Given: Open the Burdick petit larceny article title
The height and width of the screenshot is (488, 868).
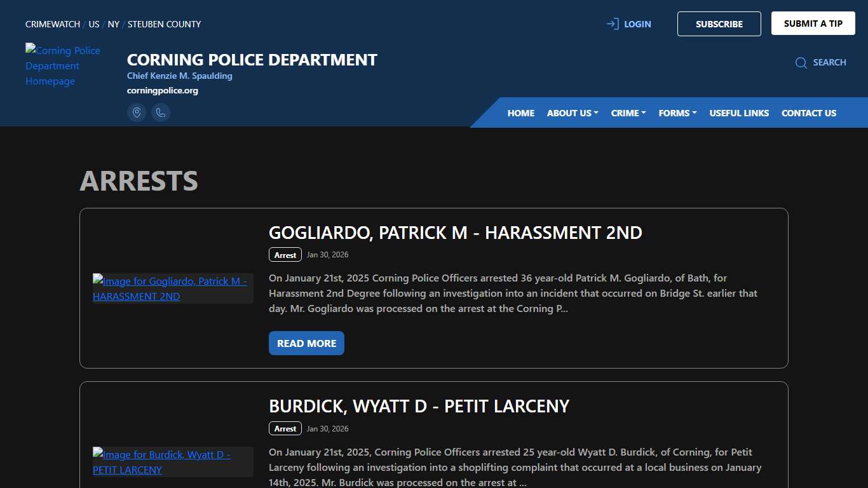Looking at the screenshot, I should 419,406.
